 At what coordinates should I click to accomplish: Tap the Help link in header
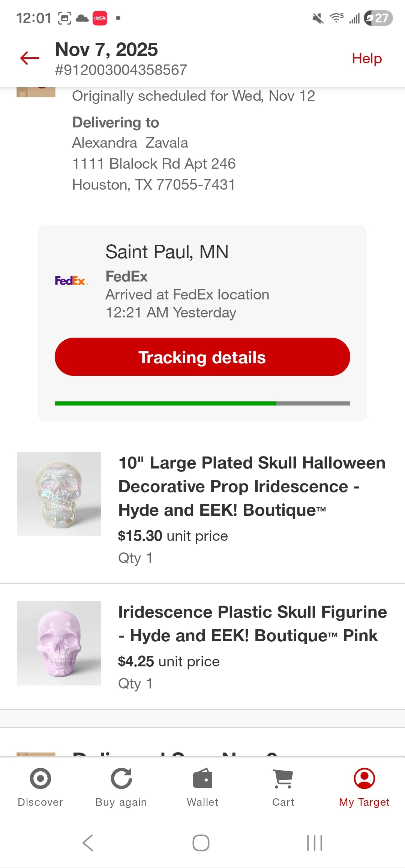pyautogui.click(x=366, y=58)
